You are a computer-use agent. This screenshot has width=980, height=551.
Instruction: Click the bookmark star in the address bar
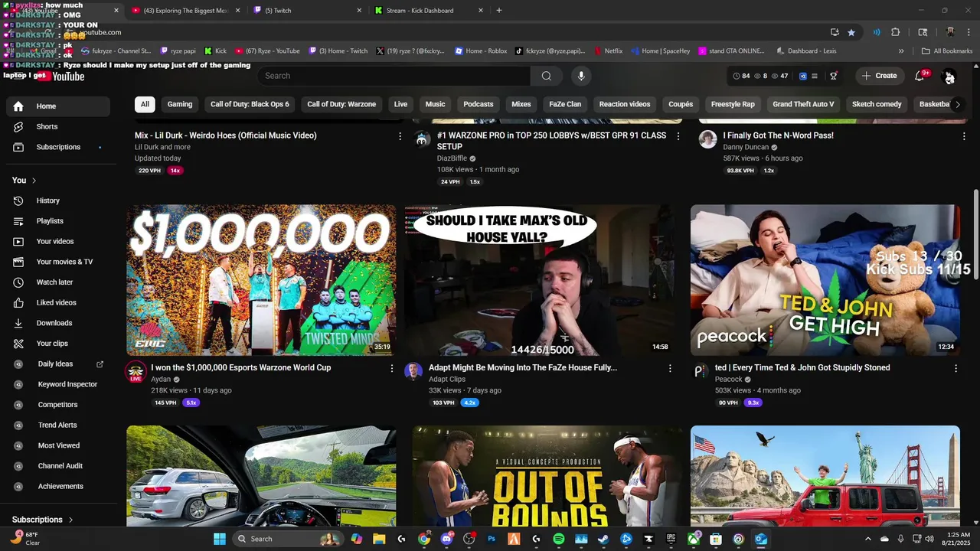(851, 32)
